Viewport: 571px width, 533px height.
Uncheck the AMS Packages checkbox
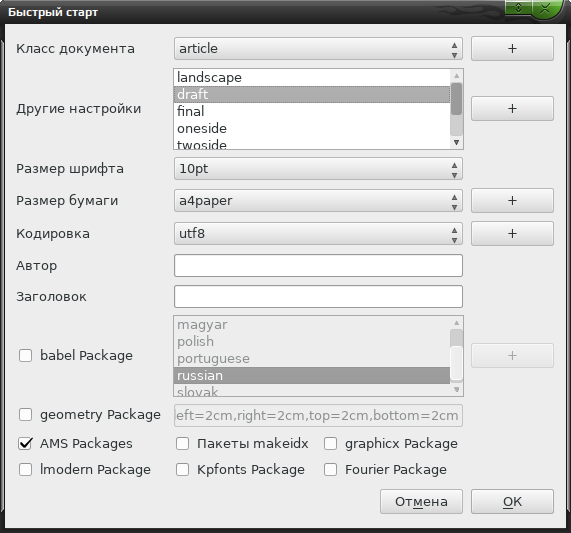point(25,443)
